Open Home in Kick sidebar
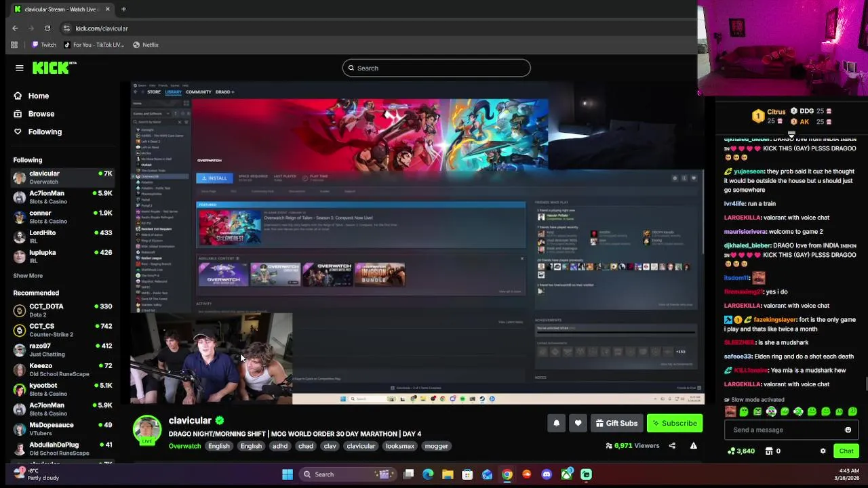 tap(31, 96)
